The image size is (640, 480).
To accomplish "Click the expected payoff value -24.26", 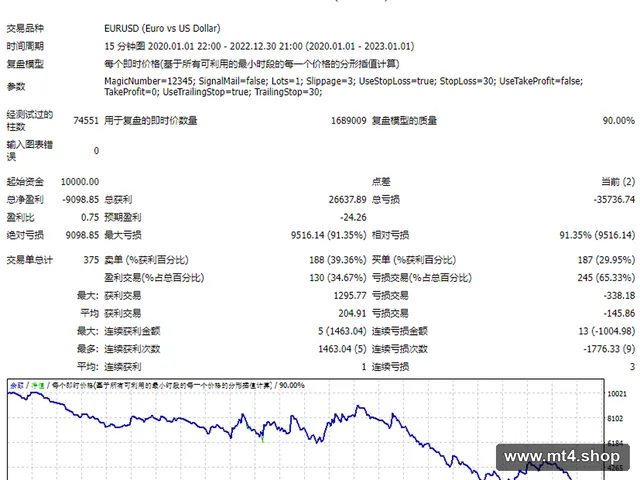I will tap(353, 217).
